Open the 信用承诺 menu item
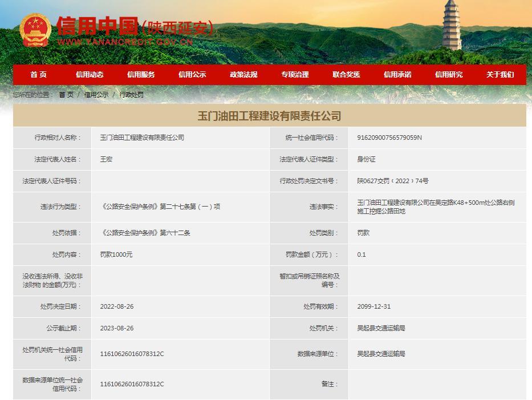Image resolution: width=532 pixels, height=400 pixels. (397, 74)
